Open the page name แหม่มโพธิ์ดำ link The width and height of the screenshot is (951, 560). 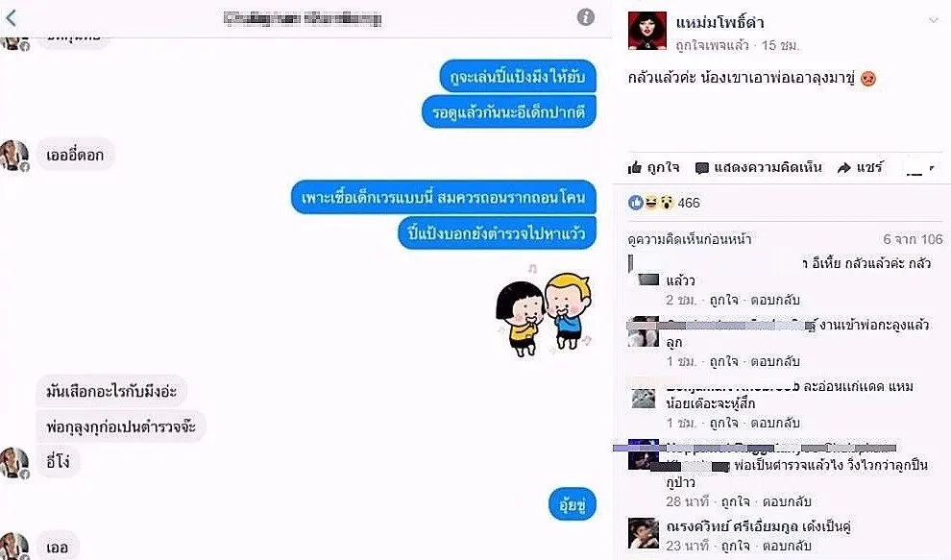[719, 22]
